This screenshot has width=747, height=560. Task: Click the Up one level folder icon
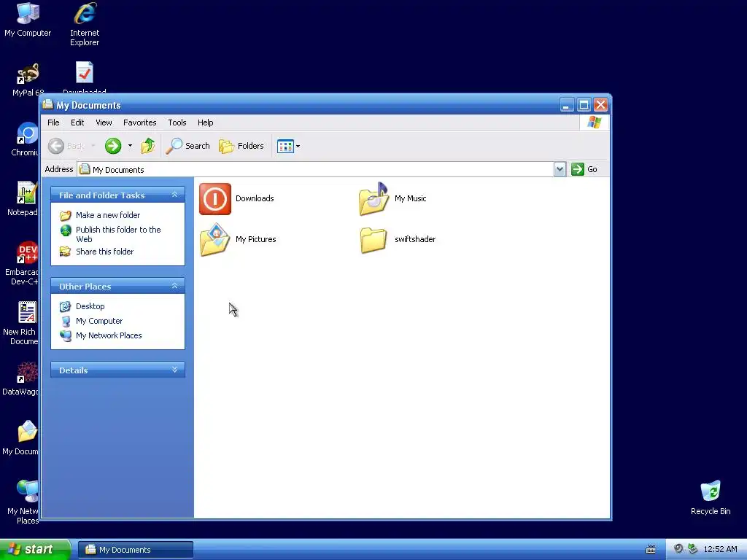click(x=147, y=146)
